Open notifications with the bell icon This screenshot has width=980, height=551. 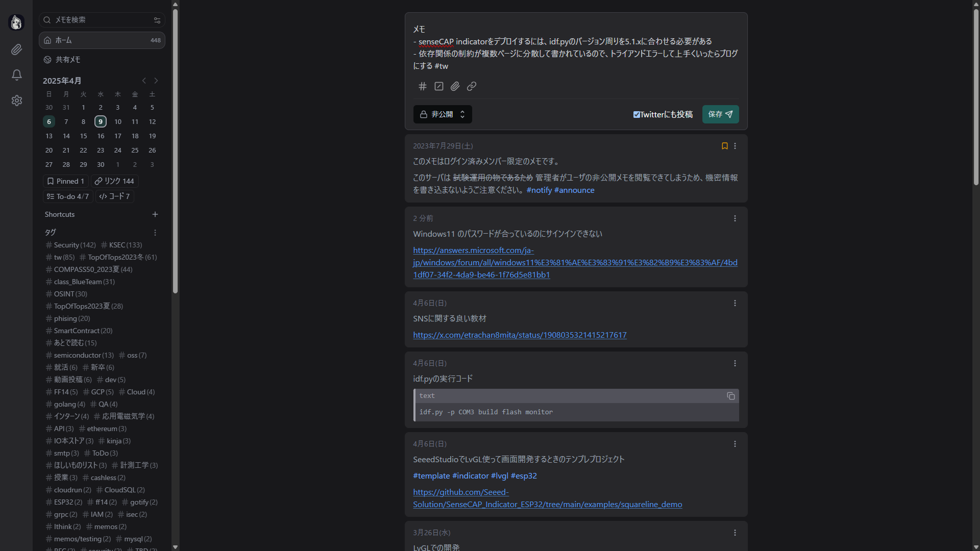point(17,75)
